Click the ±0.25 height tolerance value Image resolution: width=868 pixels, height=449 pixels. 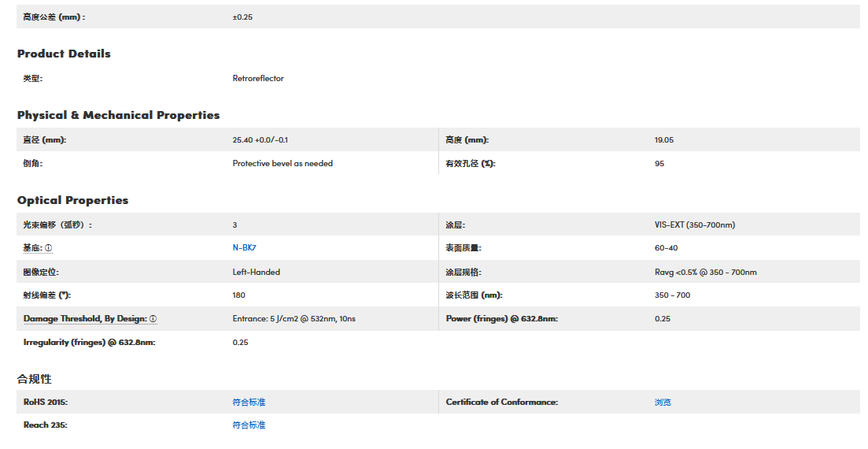click(x=242, y=17)
